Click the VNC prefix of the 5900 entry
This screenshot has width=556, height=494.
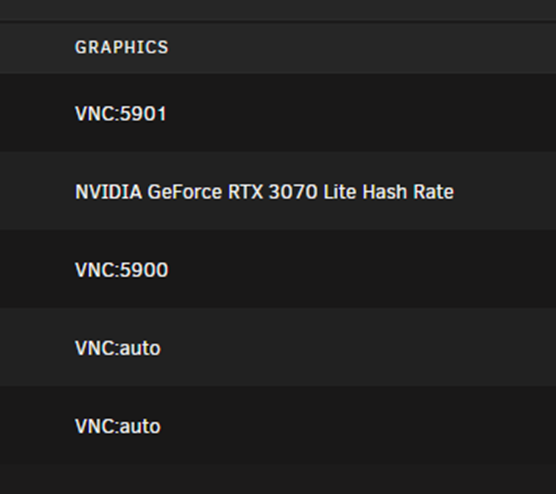coord(95,270)
